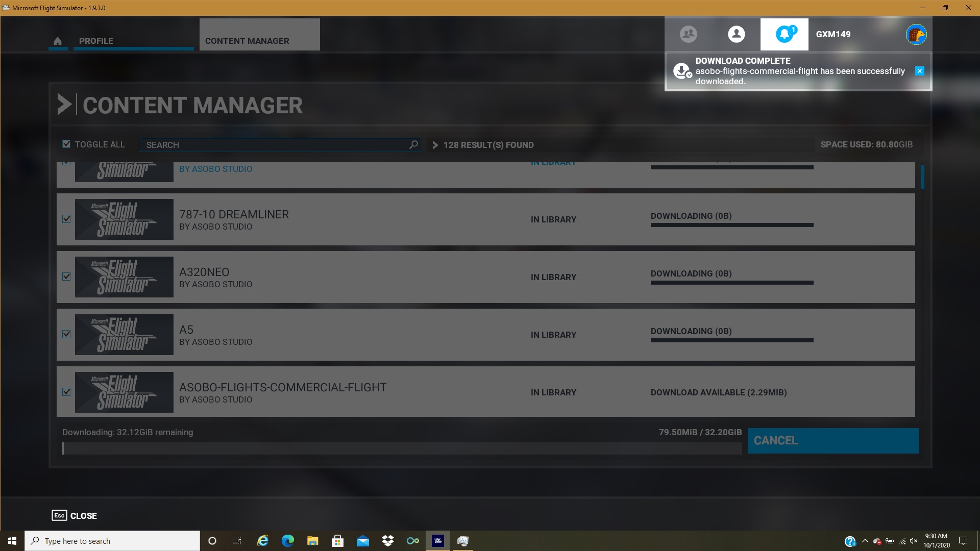Viewport: 980px width, 551px height.
Task: Open Microsoft Store from taskbar
Action: click(x=337, y=541)
